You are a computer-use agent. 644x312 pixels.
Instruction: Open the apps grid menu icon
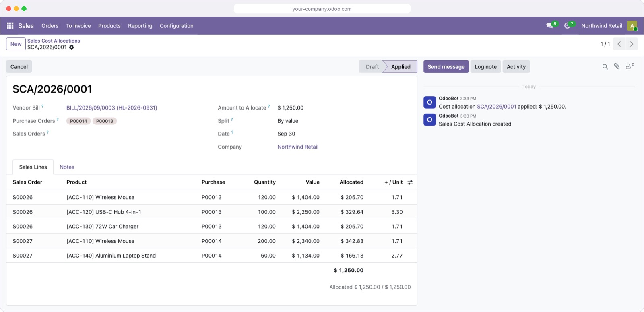[10, 26]
